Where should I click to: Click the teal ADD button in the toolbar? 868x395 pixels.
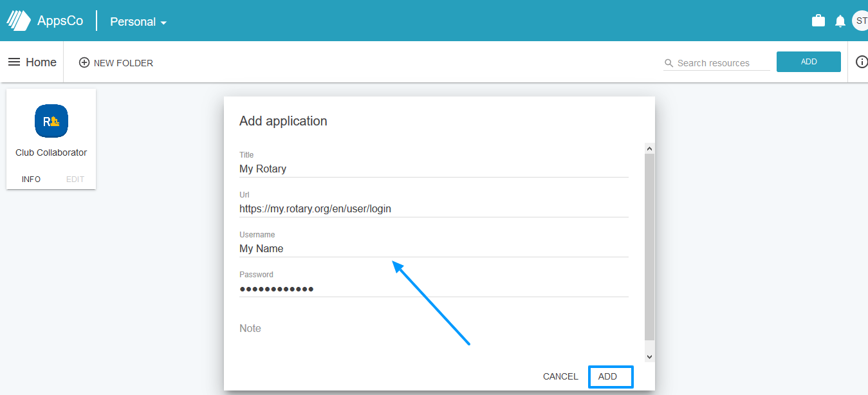tap(809, 62)
